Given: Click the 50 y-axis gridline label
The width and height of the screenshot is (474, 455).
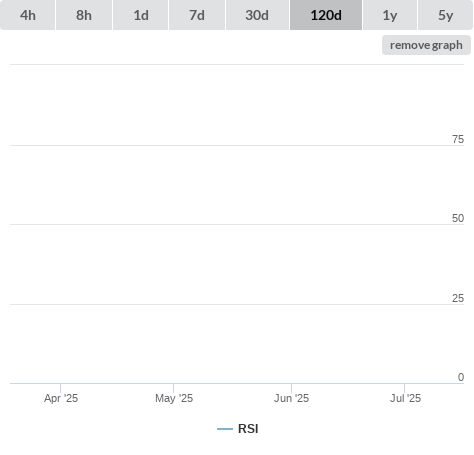Looking at the screenshot, I should (458, 218).
